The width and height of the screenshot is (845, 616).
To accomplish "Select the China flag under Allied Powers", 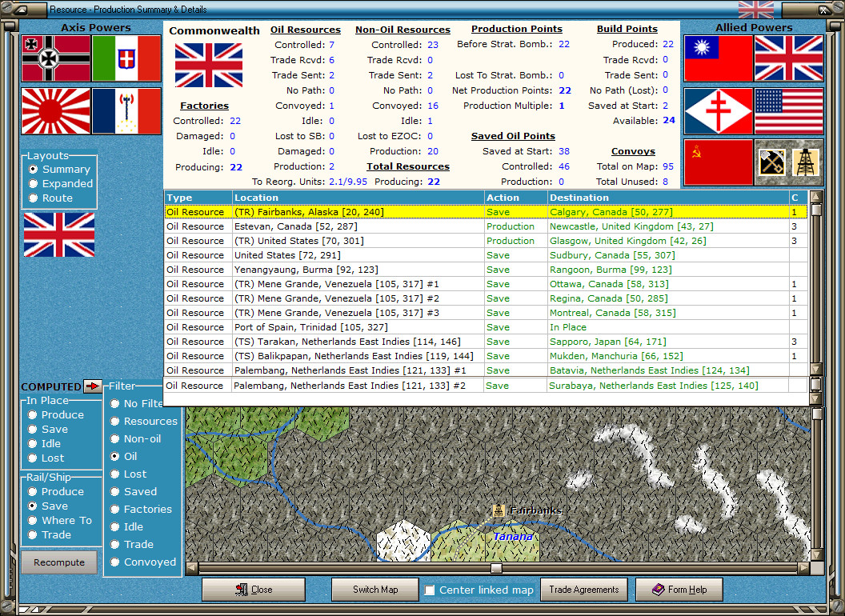I will pyautogui.click(x=718, y=58).
